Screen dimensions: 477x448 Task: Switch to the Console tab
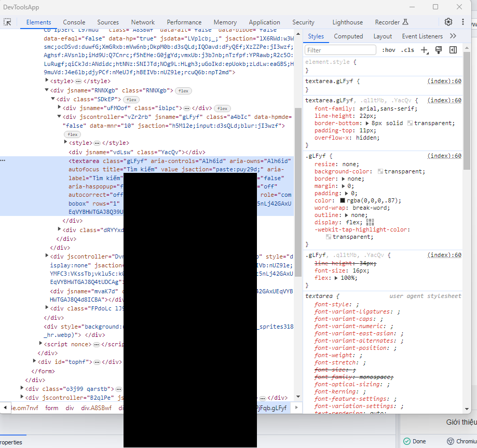point(74,22)
